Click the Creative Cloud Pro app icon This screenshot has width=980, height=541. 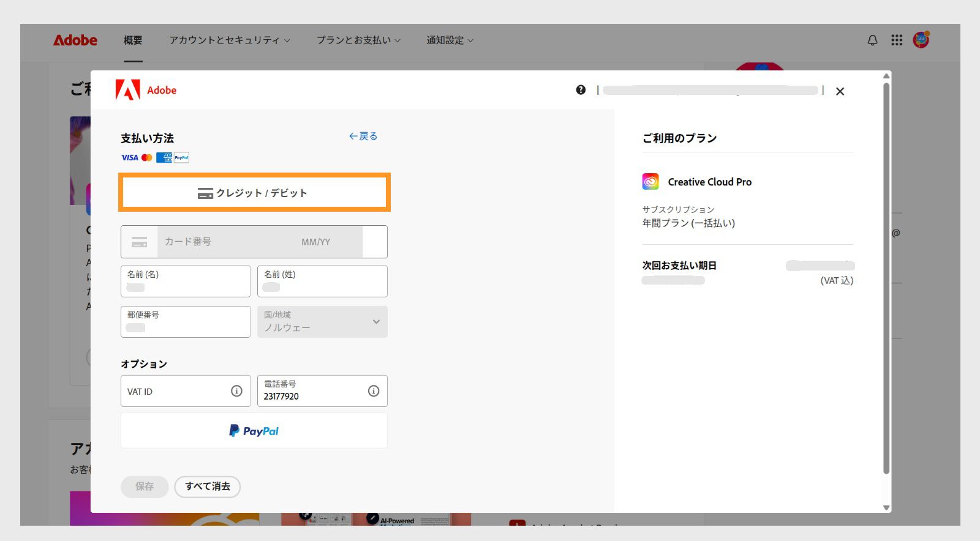650,182
